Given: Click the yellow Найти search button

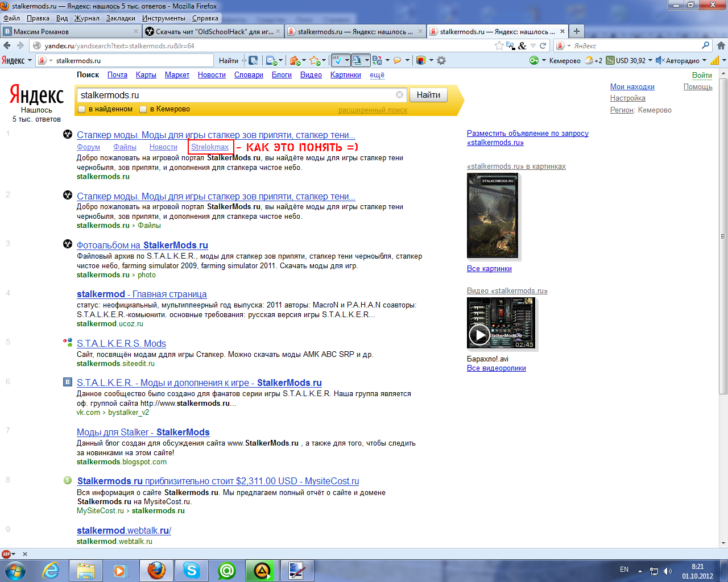Looking at the screenshot, I should point(428,95).
